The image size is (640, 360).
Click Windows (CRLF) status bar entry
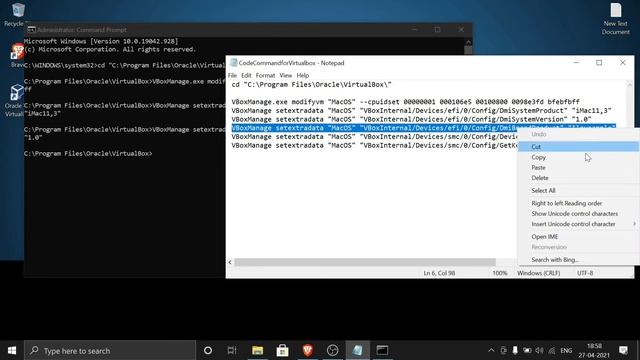pyautogui.click(x=538, y=273)
